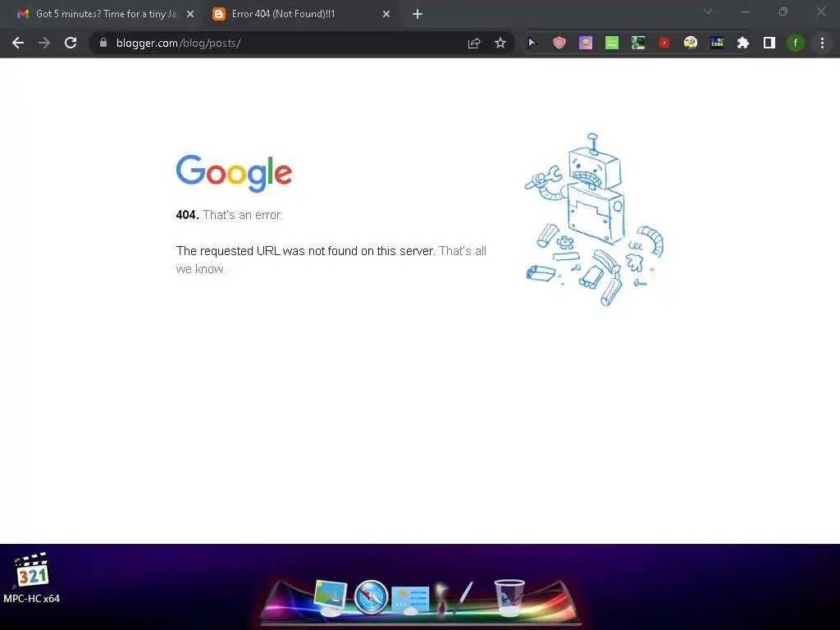This screenshot has width=840, height=630.
Task: Click the Google logo on the error page
Action: [234, 173]
